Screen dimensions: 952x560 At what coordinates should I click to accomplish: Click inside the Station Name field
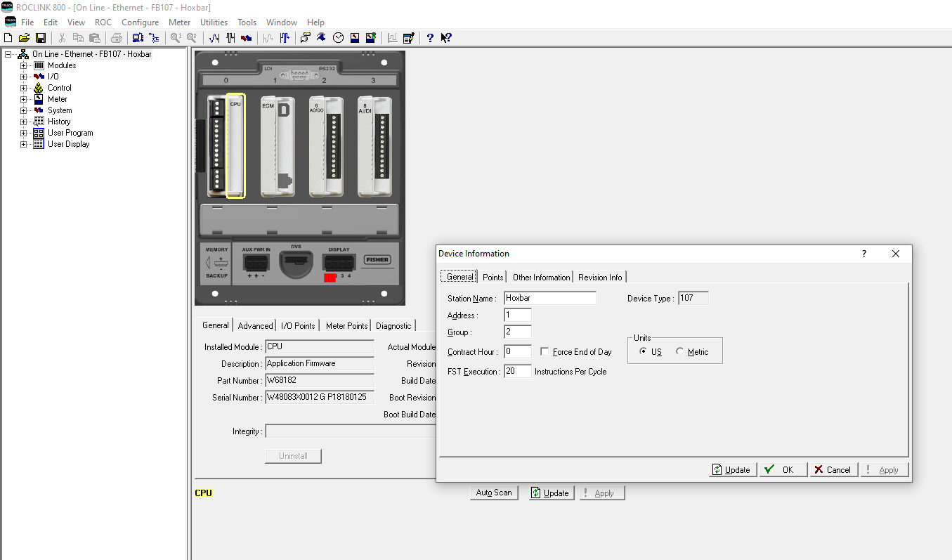tap(549, 297)
